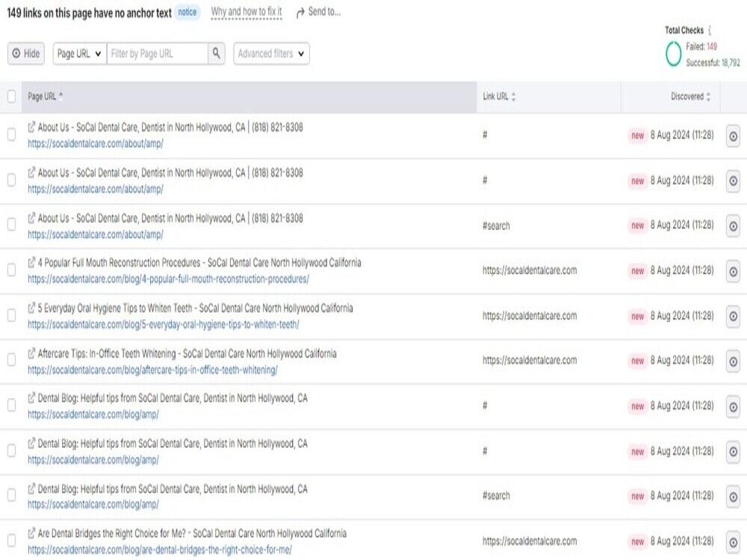Viewport: 747px width, 560px height.
Task: Open the 4-popular-full-mouth-reconstruction-procedures URL link
Action: click(168, 279)
